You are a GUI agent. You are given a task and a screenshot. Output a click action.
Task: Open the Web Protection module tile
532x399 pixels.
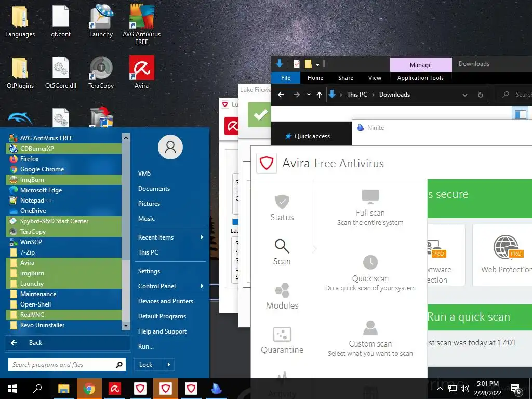coord(503,255)
